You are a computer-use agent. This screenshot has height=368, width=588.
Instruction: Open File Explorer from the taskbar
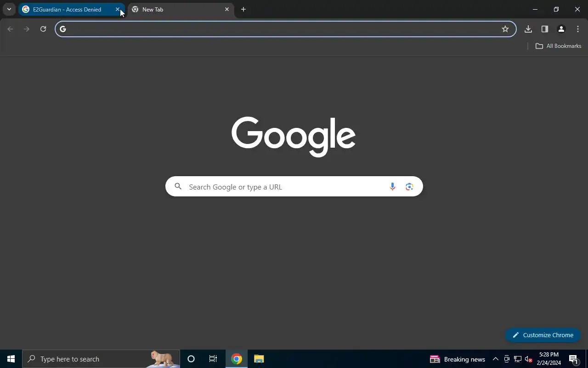point(259,359)
